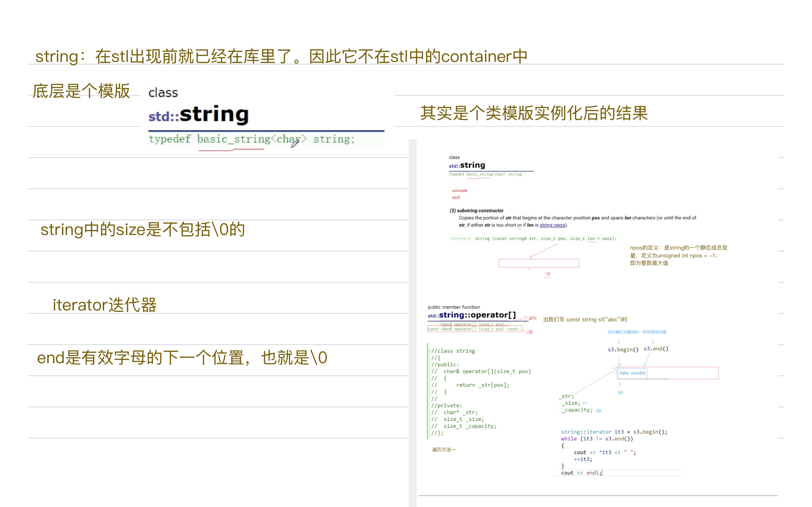Click the 's3.end()' label in diagram
Viewport: 812px width, 507px height.
click(656, 349)
